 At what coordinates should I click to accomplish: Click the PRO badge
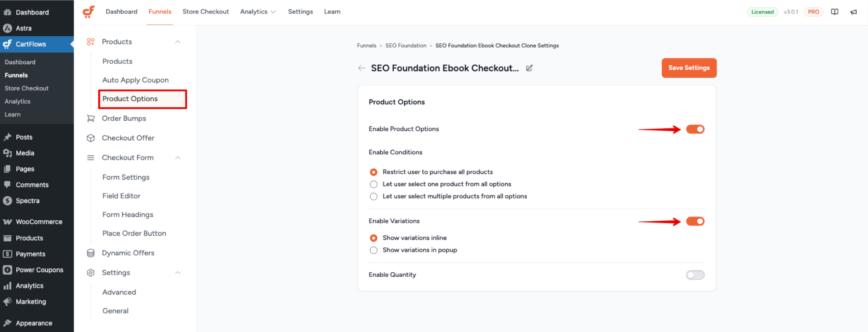pyautogui.click(x=814, y=12)
